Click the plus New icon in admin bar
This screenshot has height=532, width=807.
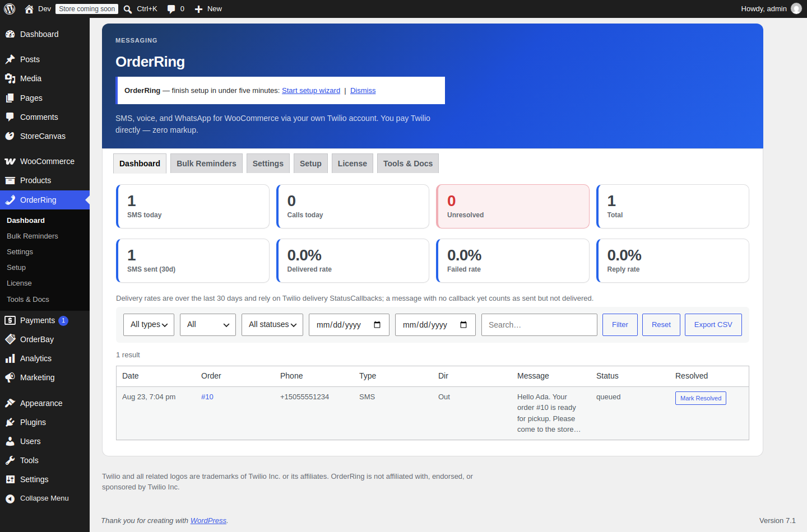(198, 9)
